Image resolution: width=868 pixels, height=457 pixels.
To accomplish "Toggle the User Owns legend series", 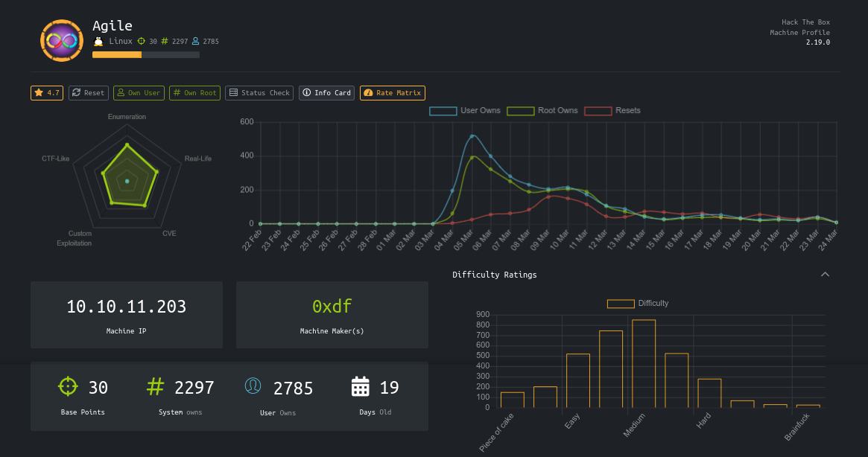I will tap(466, 111).
